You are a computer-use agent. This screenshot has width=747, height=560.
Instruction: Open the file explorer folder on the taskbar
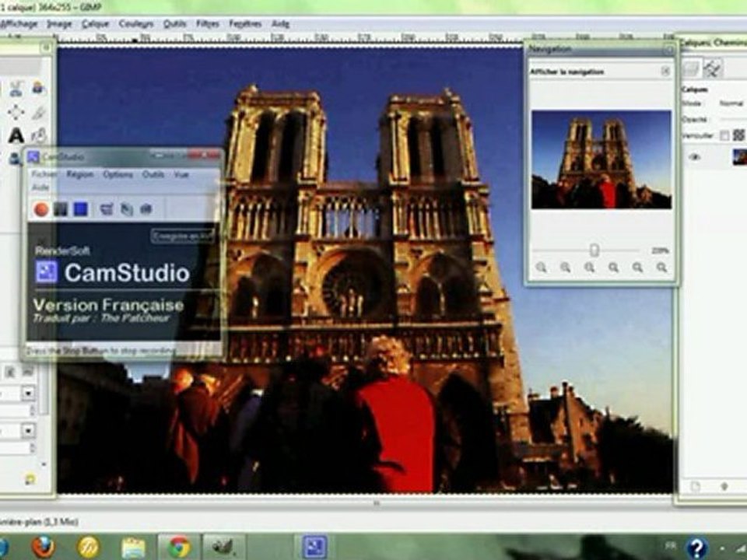pyautogui.click(x=133, y=548)
